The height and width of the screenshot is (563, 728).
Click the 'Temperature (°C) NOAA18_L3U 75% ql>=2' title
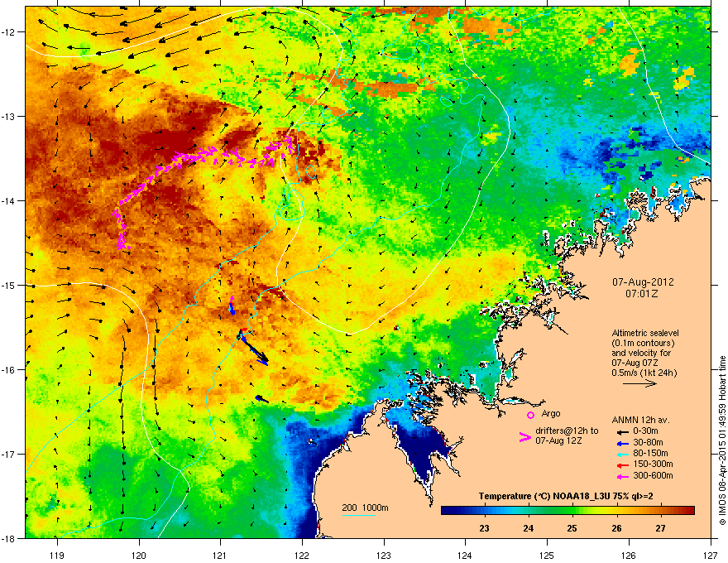(x=566, y=496)
